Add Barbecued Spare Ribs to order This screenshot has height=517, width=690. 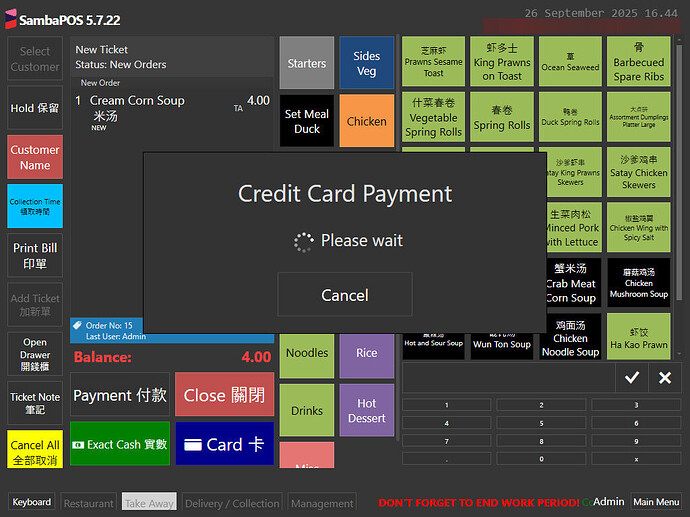point(638,62)
